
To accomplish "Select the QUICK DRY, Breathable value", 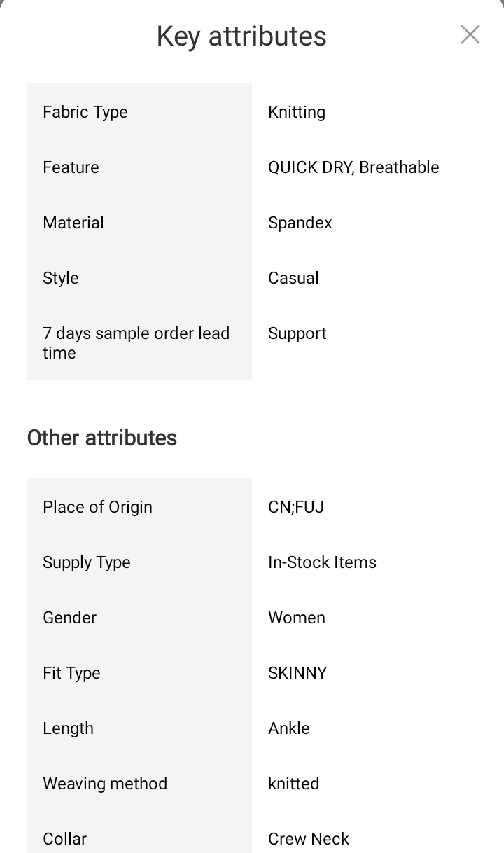I will click(353, 167).
